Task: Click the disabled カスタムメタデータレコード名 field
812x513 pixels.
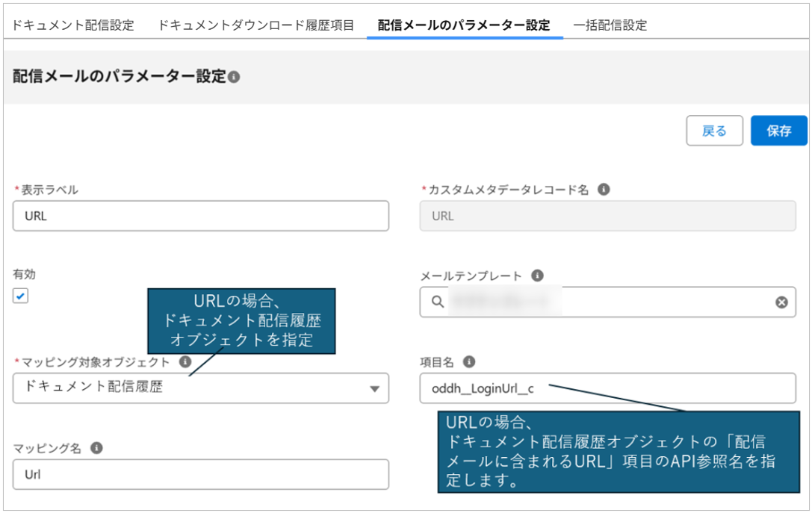Action: tap(607, 217)
